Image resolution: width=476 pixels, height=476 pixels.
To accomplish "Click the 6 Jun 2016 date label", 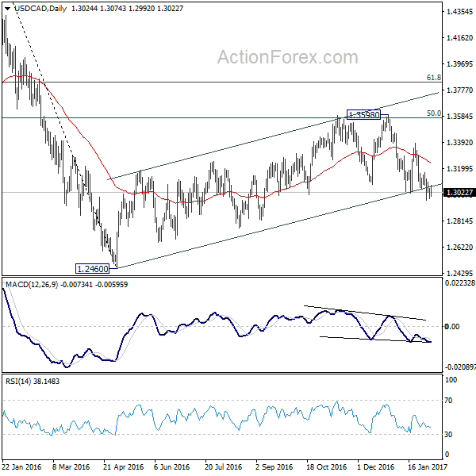I will tap(171, 466).
